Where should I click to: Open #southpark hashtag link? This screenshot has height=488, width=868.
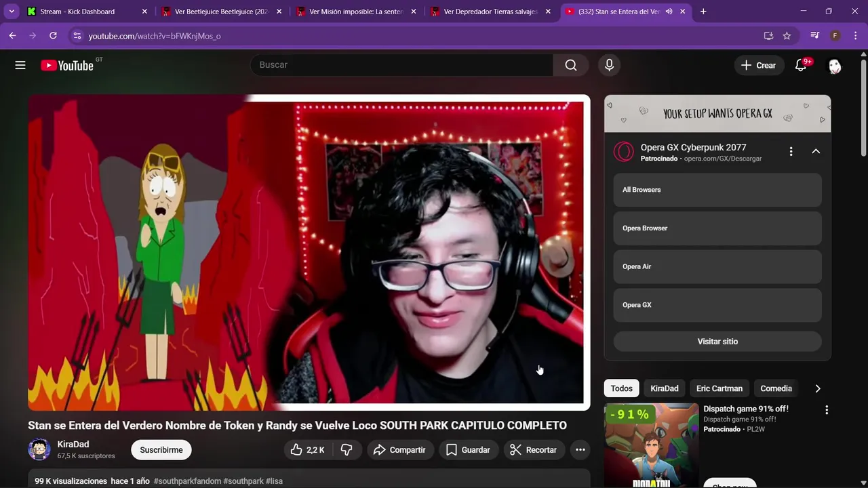[243, 481]
